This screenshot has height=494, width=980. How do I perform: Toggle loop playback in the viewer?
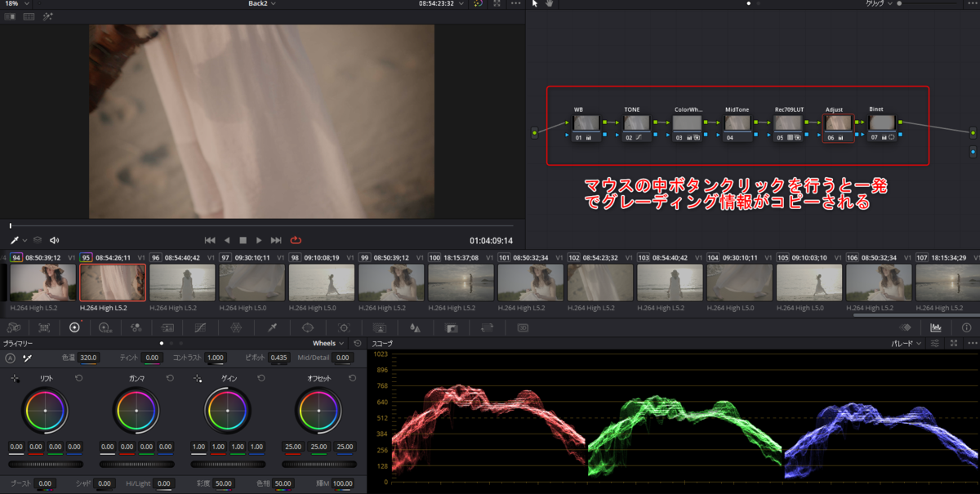[296, 240]
